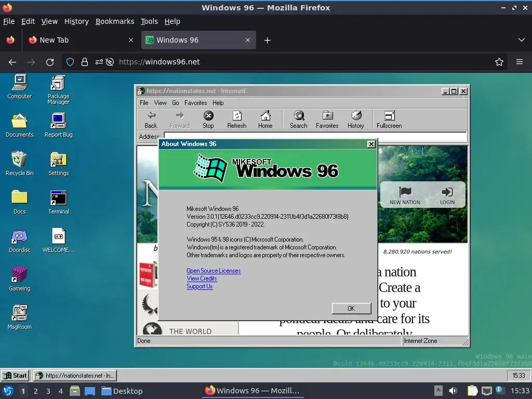Click the InternetE Address field
Screen dimensions: 532x399
(x=315, y=137)
